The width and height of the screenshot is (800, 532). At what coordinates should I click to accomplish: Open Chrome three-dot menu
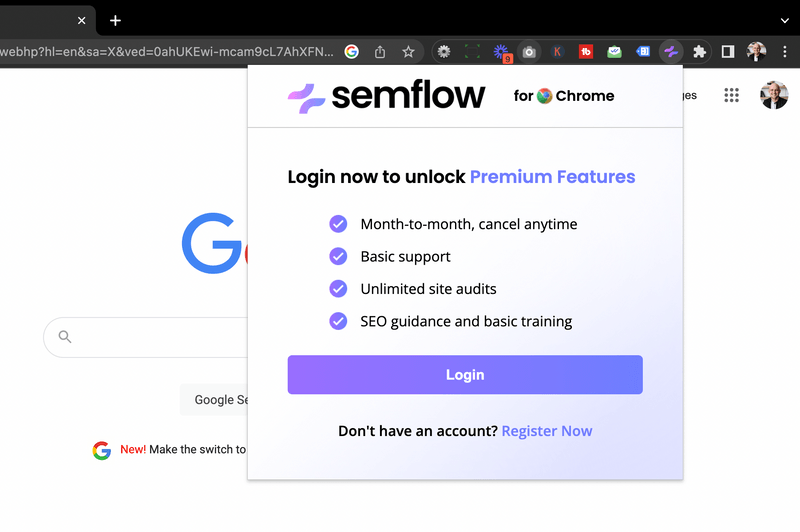click(785, 52)
